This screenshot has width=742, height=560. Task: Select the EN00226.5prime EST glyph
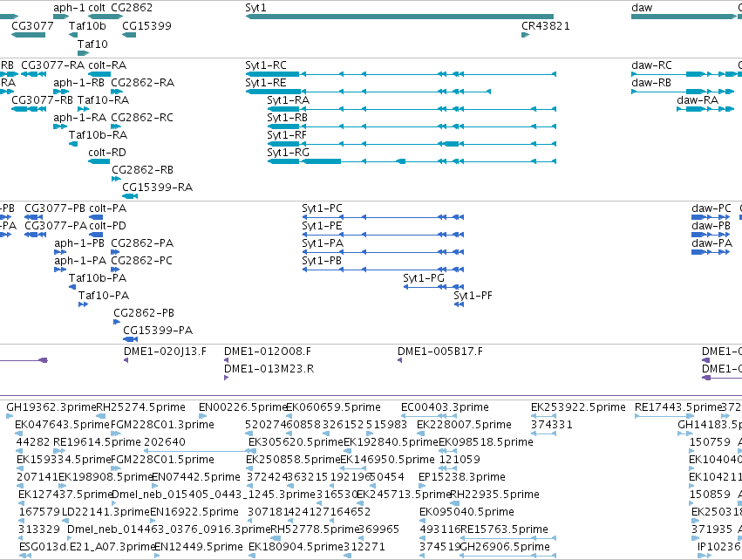(x=202, y=416)
